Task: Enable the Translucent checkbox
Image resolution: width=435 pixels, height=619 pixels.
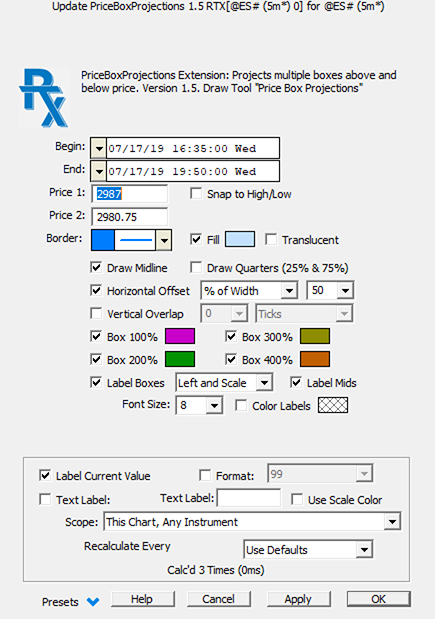Action: [271, 239]
